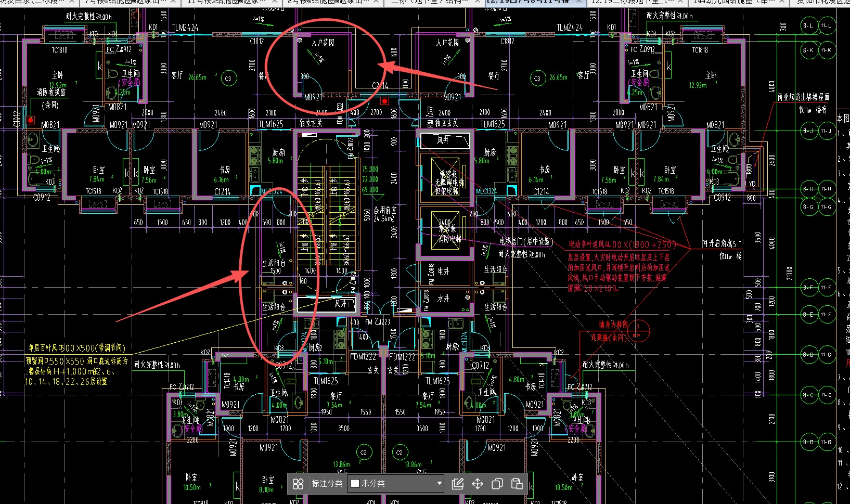This screenshot has width=850, height=504.
Task: Select the yellow 单层百叶风口500X500 note
Action: tap(77, 348)
